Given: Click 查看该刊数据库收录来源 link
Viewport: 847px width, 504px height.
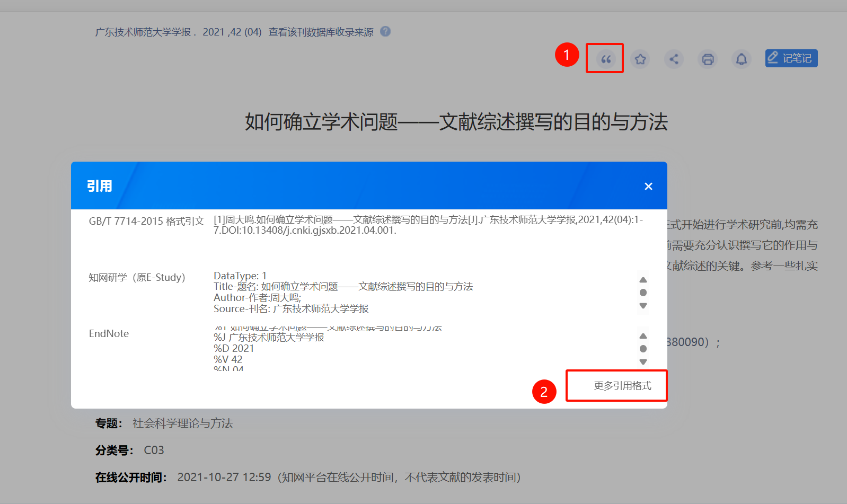Looking at the screenshot, I should click(x=321, y=32).
